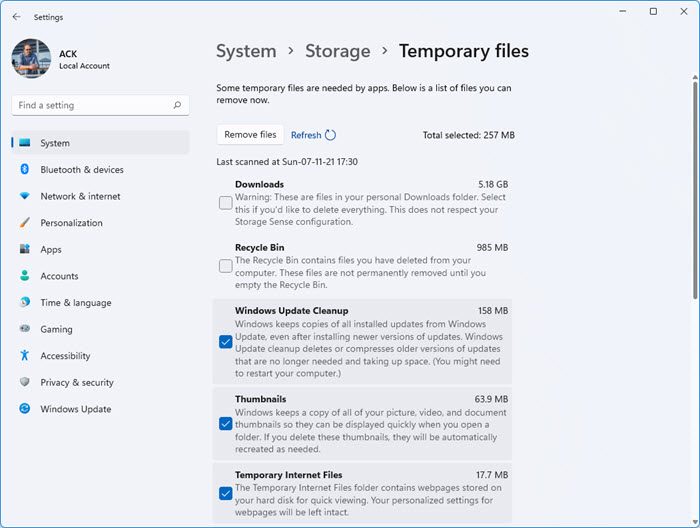Image resolution: width=700 pixels, height=528 pixels.
Task: Uncheck the Thumbnails checkbox
Action: [x=226, y=423]
